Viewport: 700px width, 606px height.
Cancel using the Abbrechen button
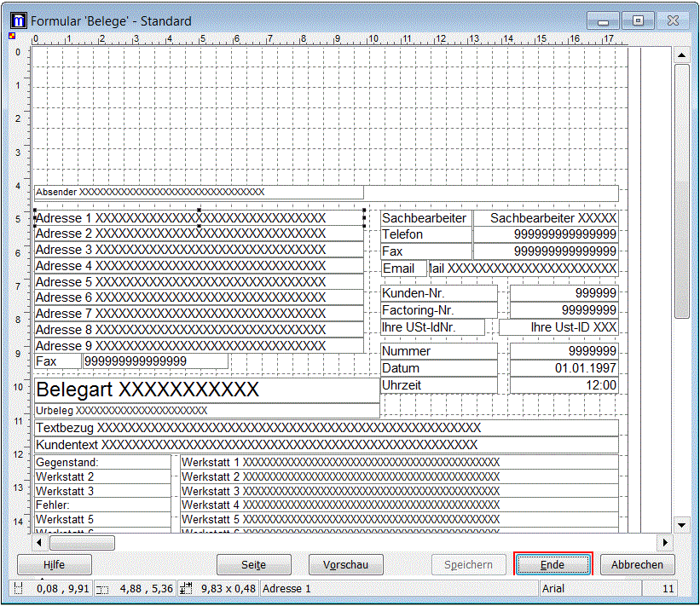click(x=638, y=565)
